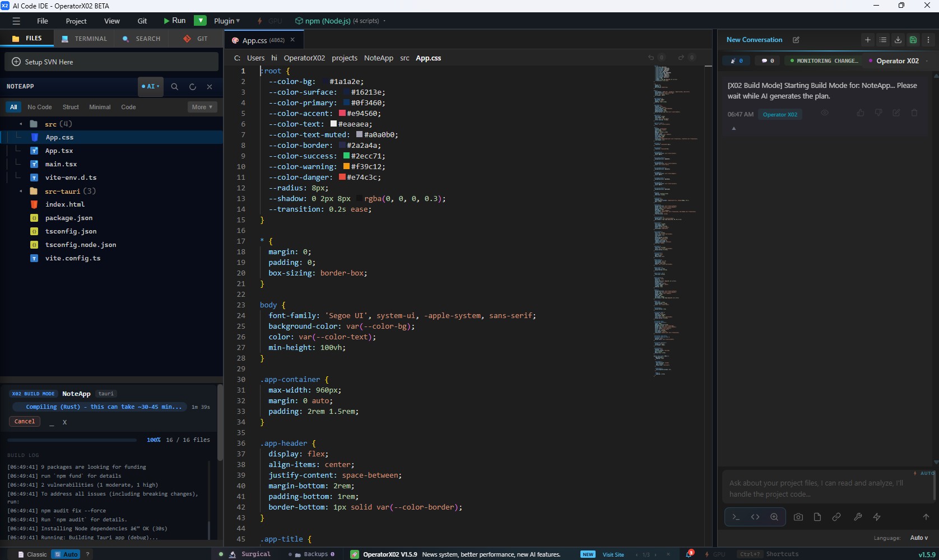The width and height of the screenshot is (939, 560).
Task: Select the No Code file filter
Action: pos(40,107)
